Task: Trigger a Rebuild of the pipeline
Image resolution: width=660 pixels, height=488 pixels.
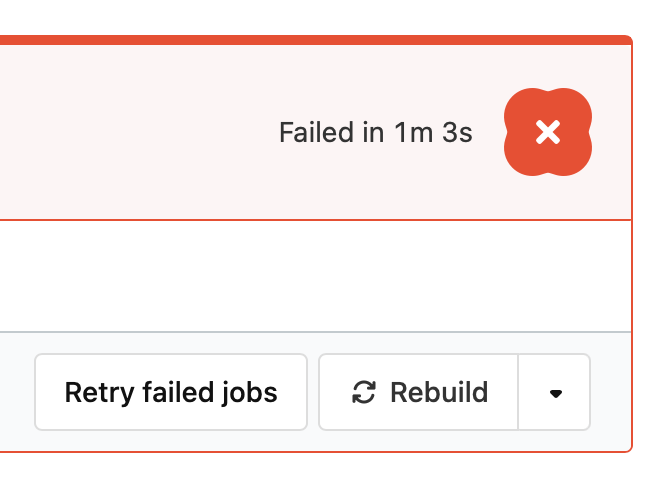Action: tap(418, 392)
